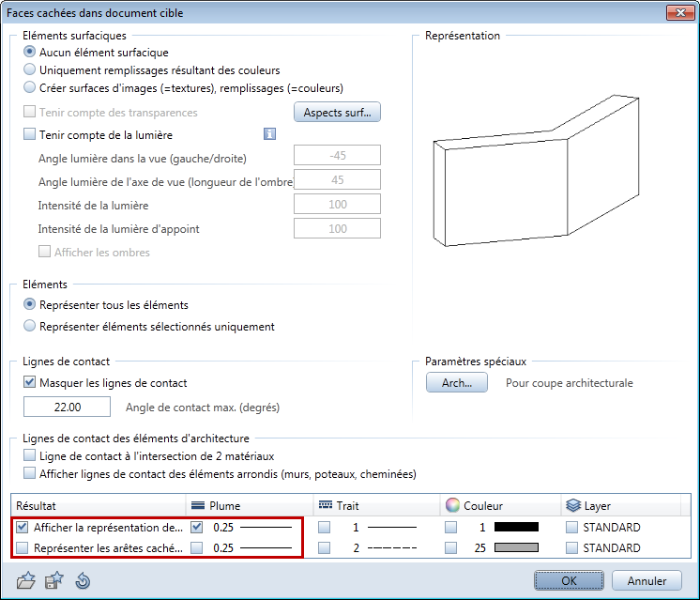This screenshot has width=700, height=600.
Task: Open the load favorites folder icon
Action: (x=26, y=580)
